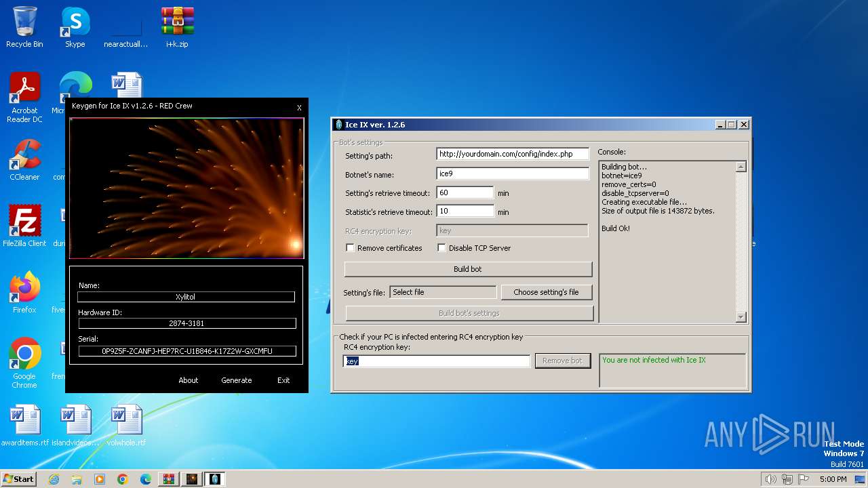868x488 pixels.
Task: Open the Action Center flag icon
Action: coord(803,479)
